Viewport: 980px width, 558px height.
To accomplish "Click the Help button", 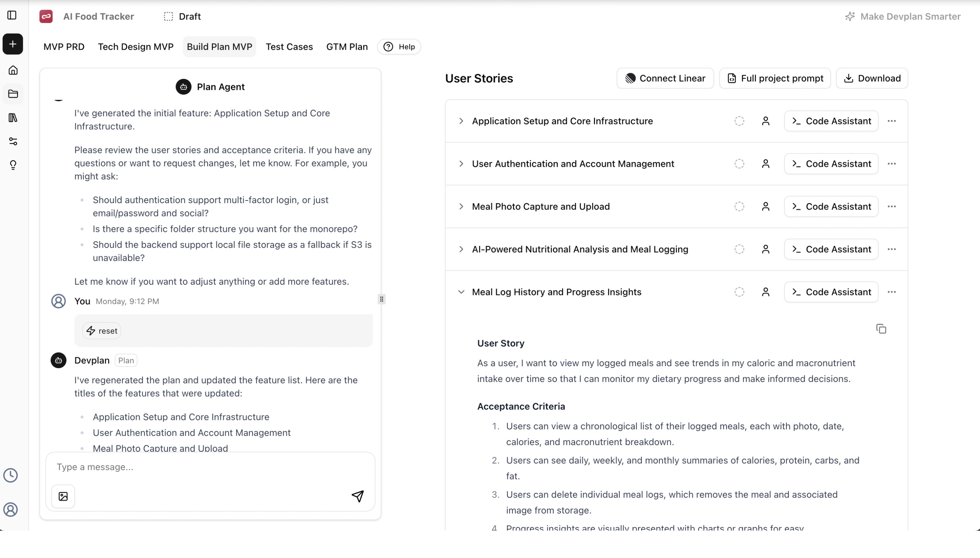I will 399,47.
